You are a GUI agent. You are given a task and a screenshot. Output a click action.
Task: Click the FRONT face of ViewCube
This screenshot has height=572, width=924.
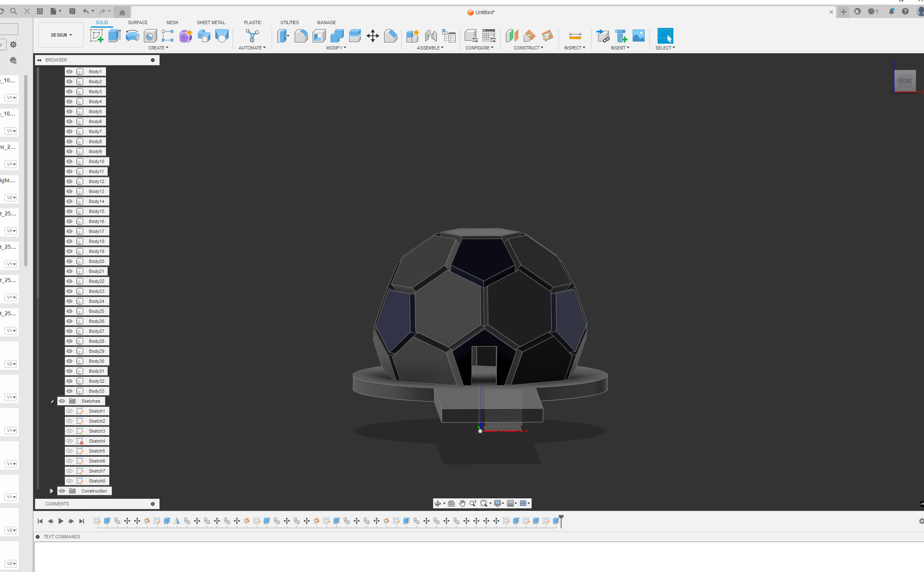tap(905, 81)
